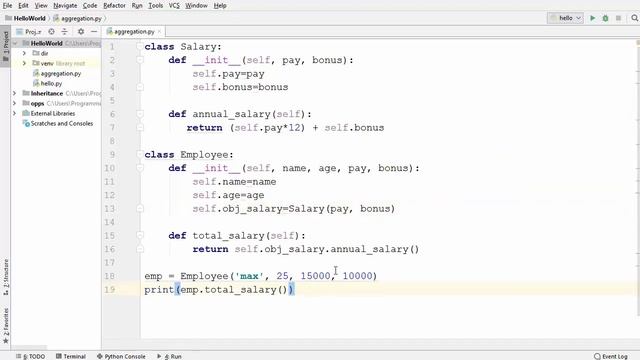
Task: Open Search Everywhere magnifier icon
Action: [x=634, y=18]
